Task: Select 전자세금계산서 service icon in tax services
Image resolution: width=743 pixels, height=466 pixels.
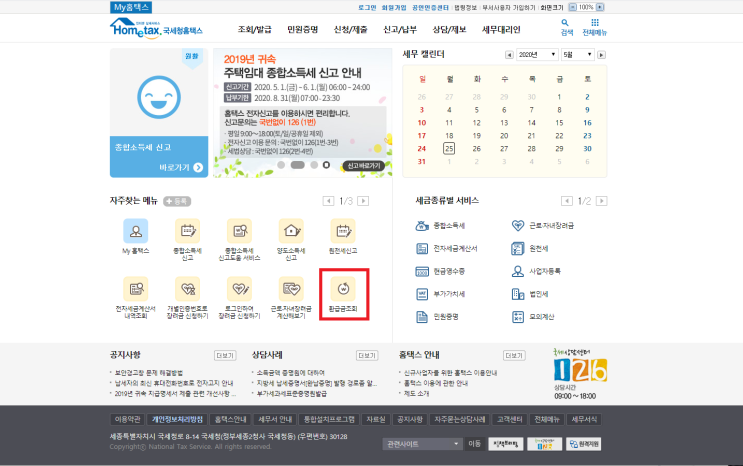Action: pyautogui.click(x=422, y=248)
